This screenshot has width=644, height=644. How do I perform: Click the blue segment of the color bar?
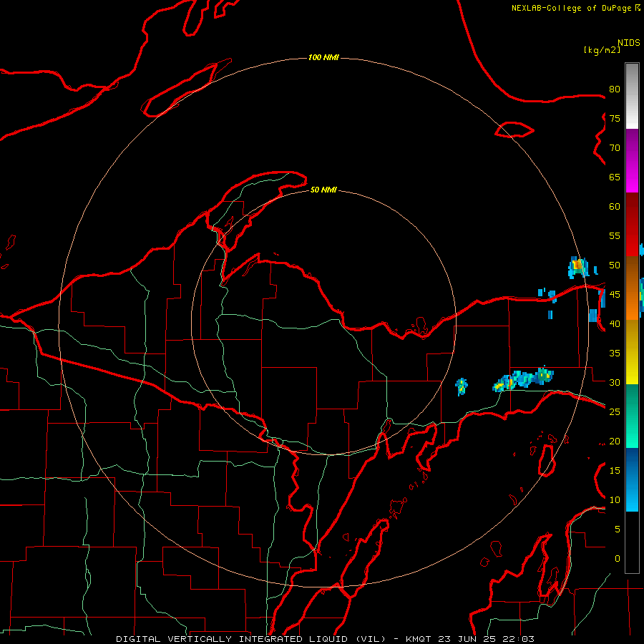point(632,479)
